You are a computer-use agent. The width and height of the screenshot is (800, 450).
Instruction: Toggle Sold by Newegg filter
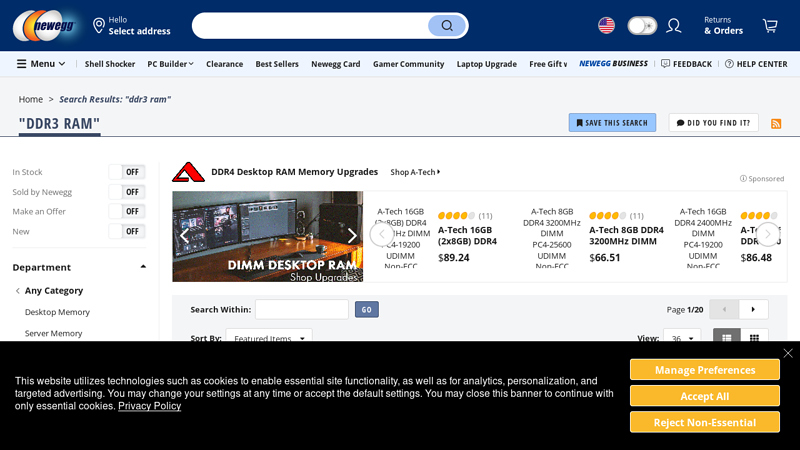[x=127, y=192]
